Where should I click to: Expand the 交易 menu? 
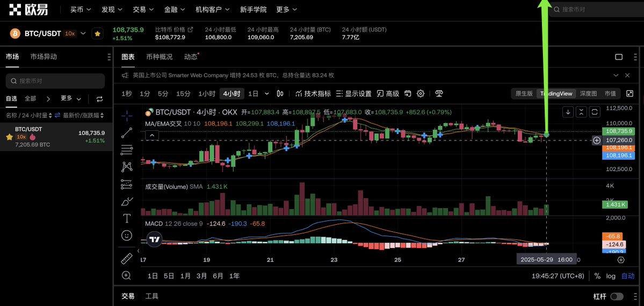tap(143, 10)
